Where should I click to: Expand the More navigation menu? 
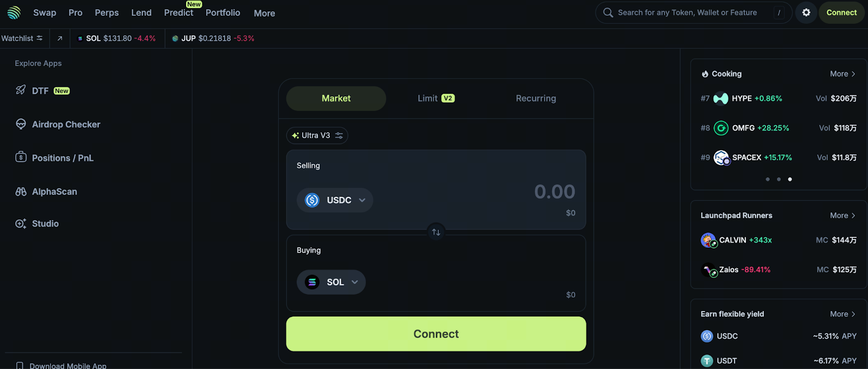click(x=264, y=14)
